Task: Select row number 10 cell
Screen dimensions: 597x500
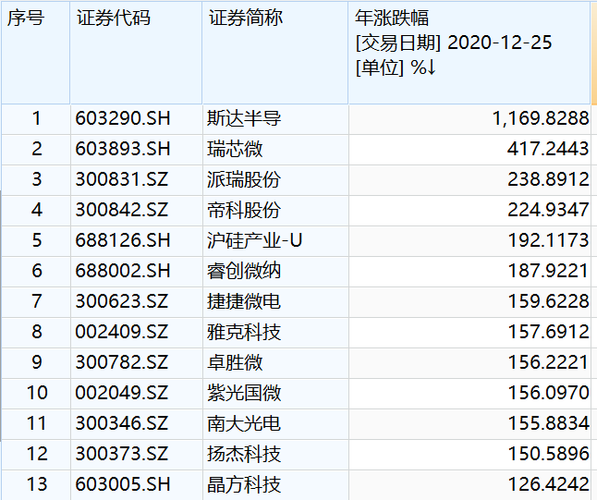Action: 37,393
